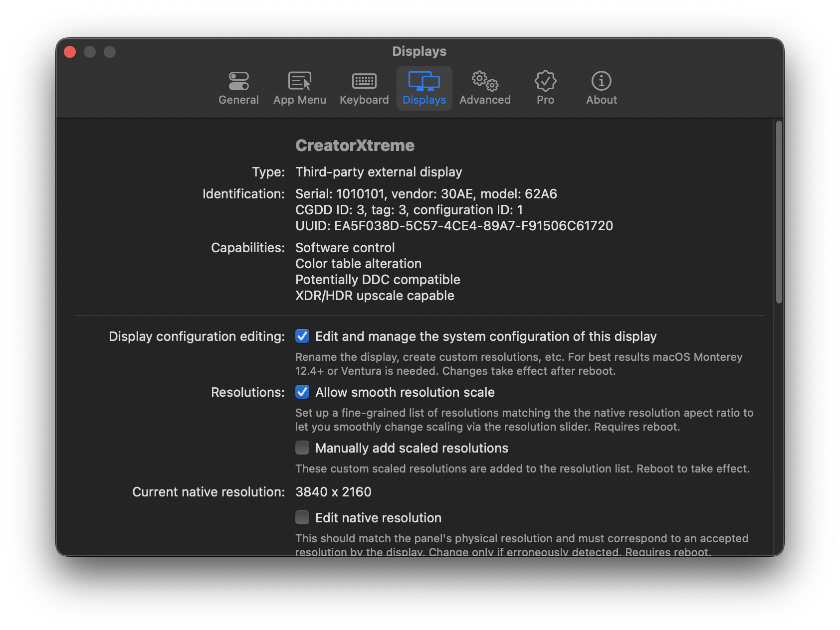Viewport: 840px width, 630px height.
Task: Switch to the About tab
Action: (x=601, y=88)
